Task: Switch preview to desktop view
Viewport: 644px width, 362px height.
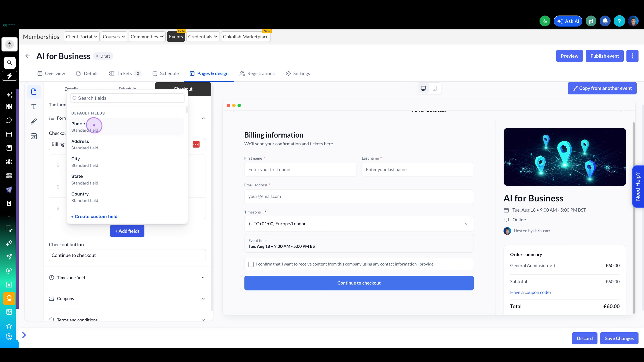Action: click(x=423, y=88)
